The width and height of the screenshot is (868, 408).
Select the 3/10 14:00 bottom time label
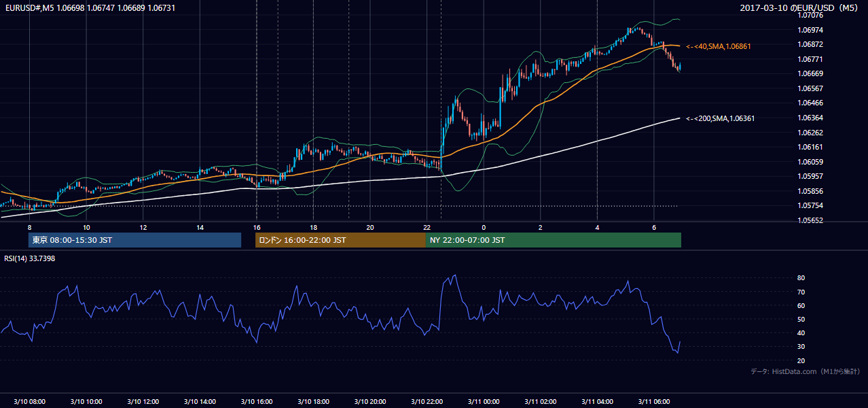pyautogui.click(x=200, y=402)
